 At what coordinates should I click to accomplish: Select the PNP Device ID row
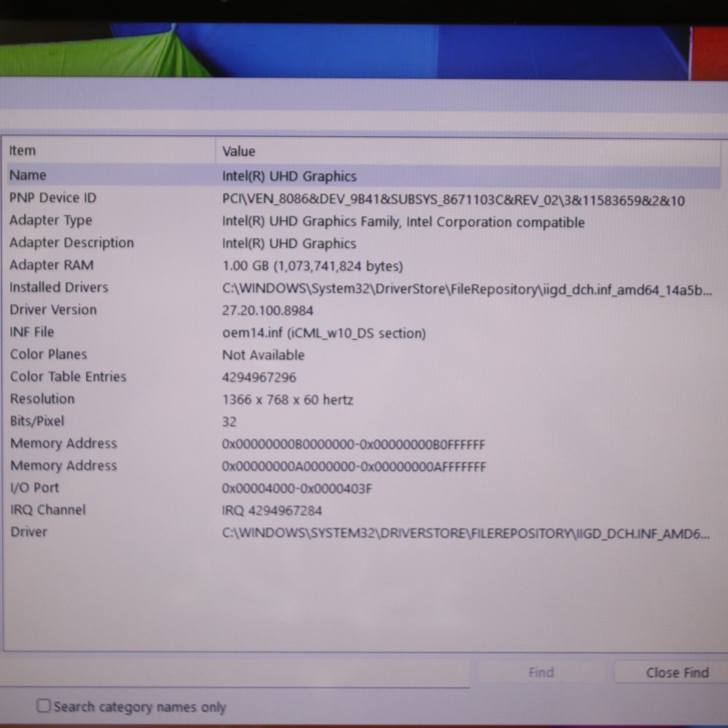(x=53, y=198)
